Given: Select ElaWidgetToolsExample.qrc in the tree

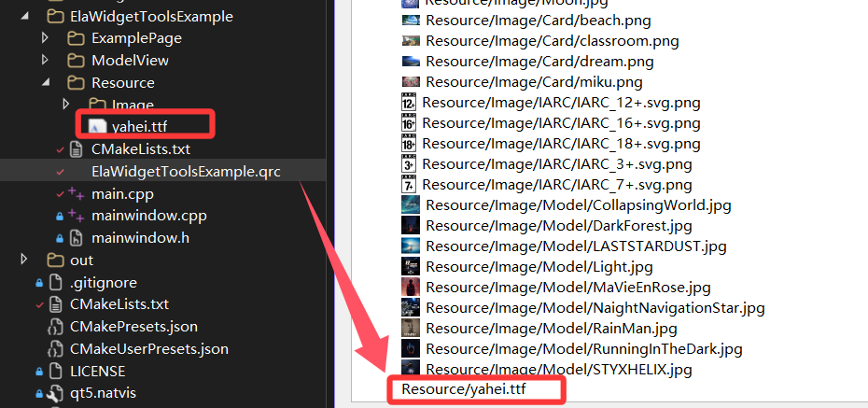Looking at the screenshot, I should tap(185, 171).
